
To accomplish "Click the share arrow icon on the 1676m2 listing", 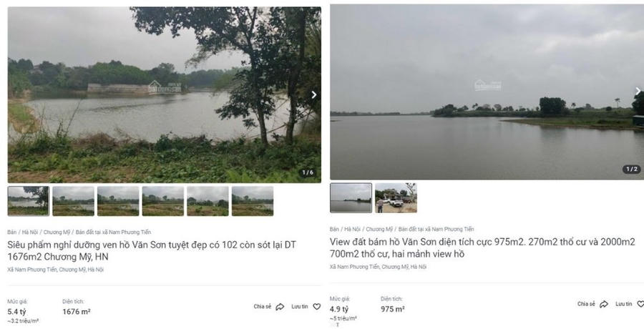I will click(280, 307).
